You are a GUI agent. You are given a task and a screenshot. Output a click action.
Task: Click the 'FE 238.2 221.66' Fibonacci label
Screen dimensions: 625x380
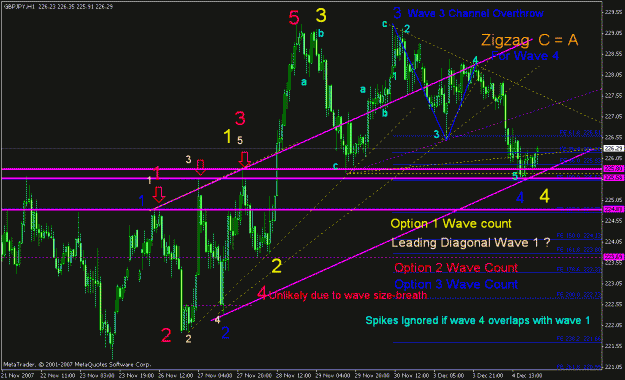coord(579,339)
